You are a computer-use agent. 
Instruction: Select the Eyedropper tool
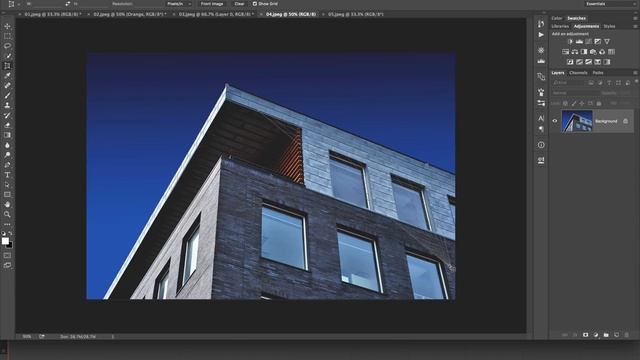tap(7, 76)
